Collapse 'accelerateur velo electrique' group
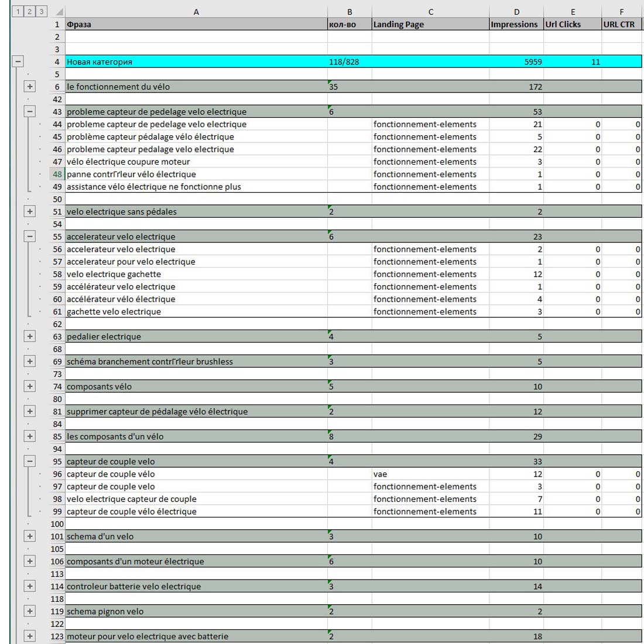The height and width of the screenshot is (644, 644). [x=30, y=237]
